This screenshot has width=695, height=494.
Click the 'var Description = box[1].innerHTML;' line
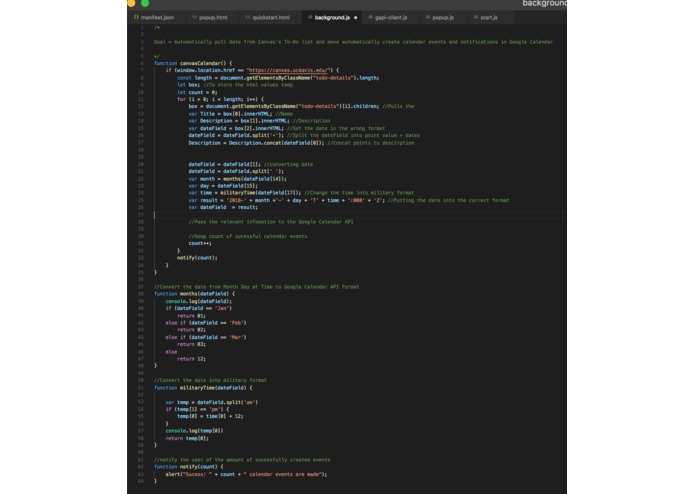[259, 121]
